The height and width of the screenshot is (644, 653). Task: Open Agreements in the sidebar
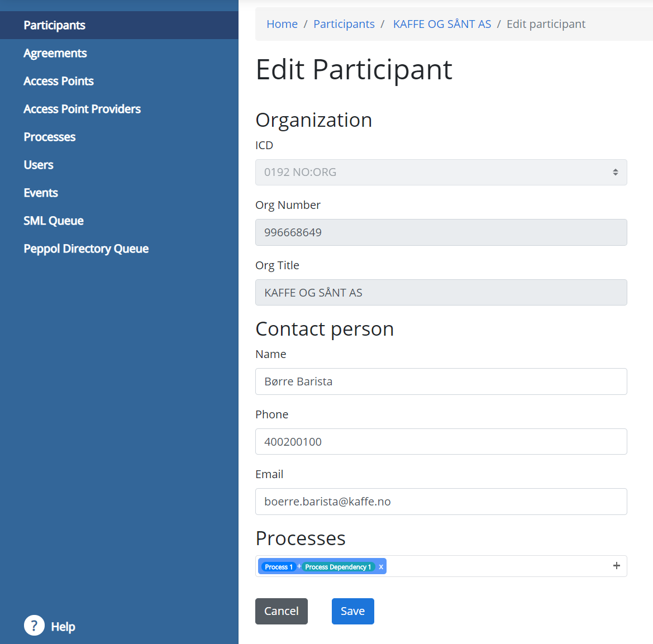pyautogui.click(x=55, y=54)
